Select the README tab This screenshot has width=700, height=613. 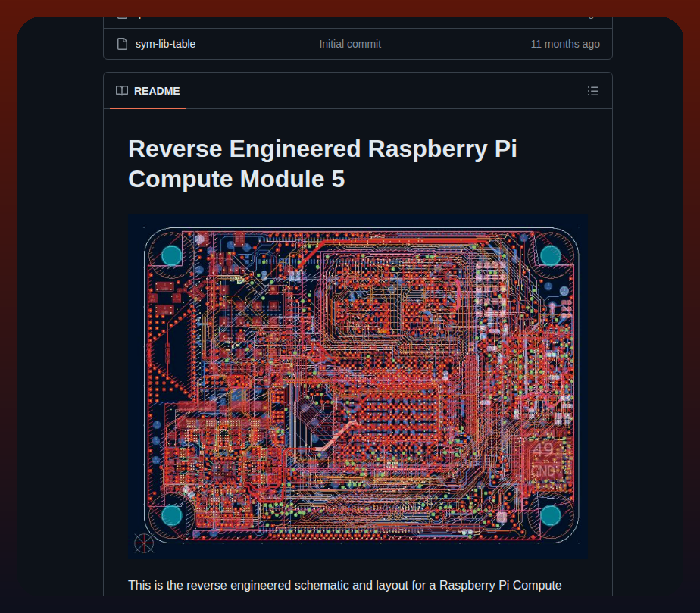pyautogui.click(x=148, y=91)
